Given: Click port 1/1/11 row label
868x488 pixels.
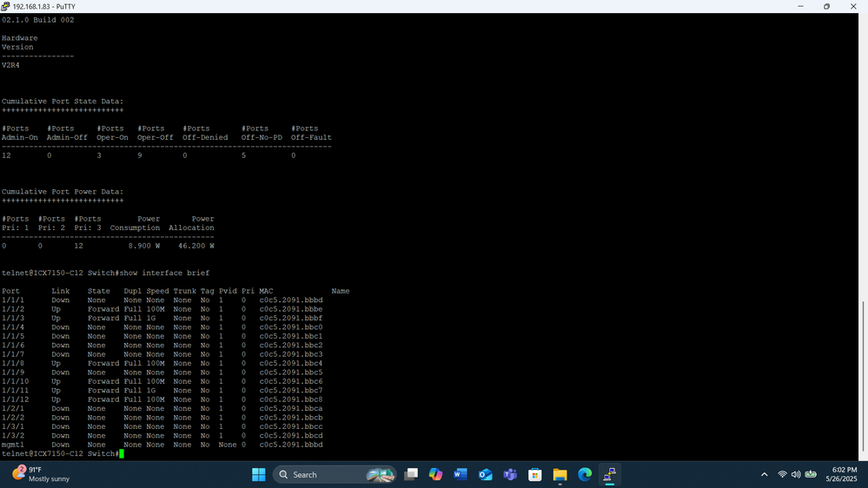Looking at the screenshot, I should click(15, 391).
